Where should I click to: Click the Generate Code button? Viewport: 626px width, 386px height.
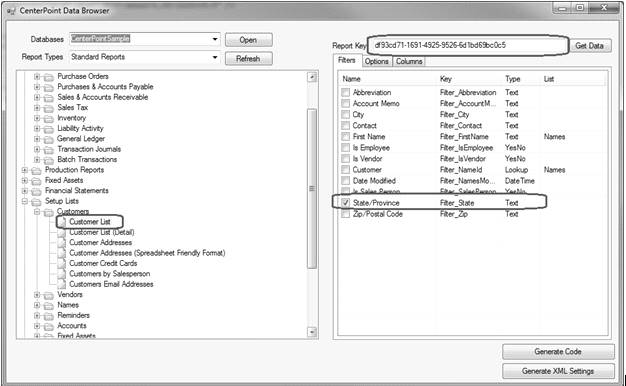click(558, 352)
